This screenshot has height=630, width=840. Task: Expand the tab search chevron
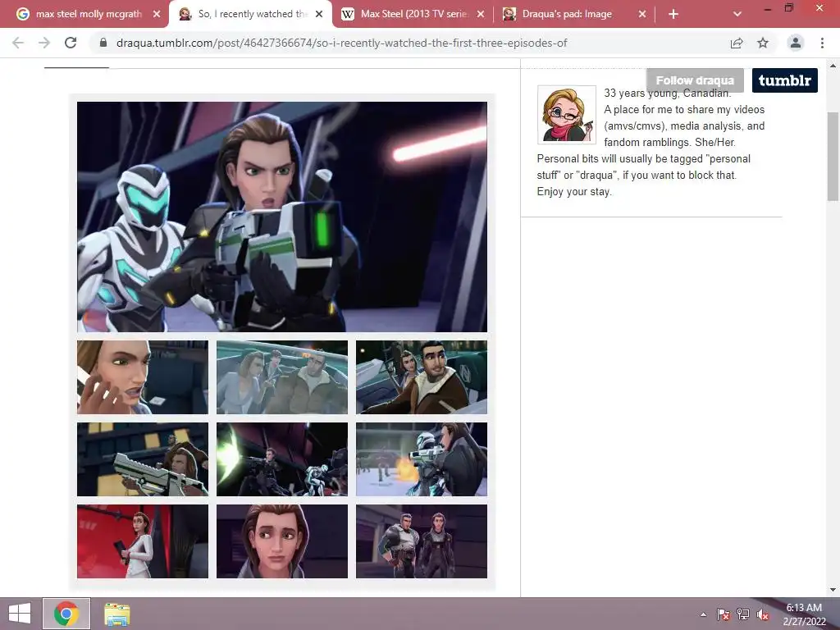[737, 14]
